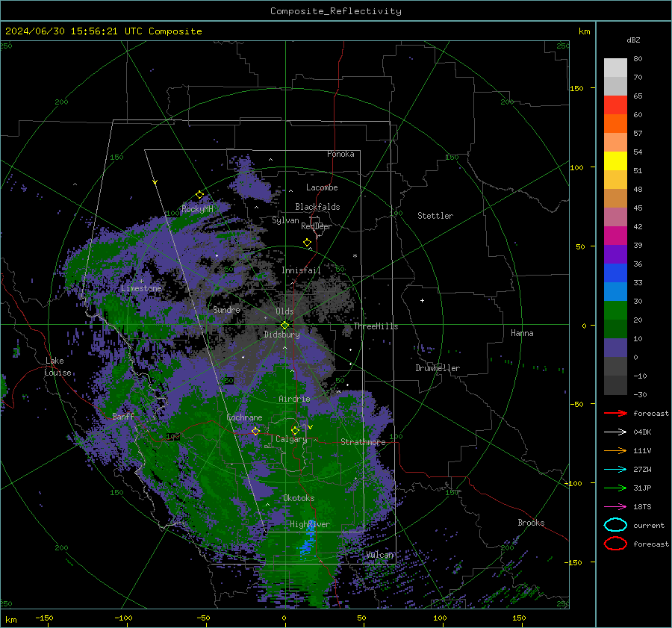The width and height of the screenshot is (672, 628).
Task: Click the Lake Louise label
Action: point(57,367)
